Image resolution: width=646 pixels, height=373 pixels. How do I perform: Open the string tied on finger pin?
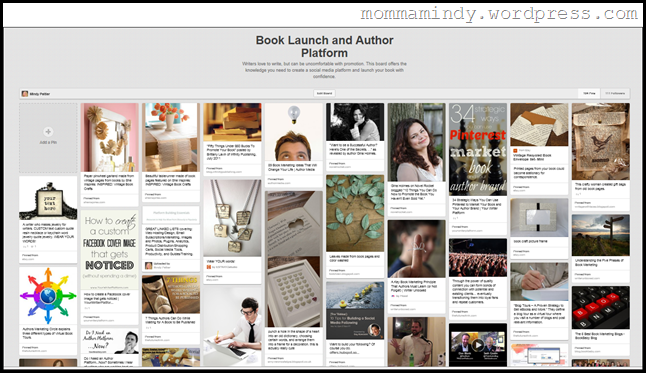417,249
